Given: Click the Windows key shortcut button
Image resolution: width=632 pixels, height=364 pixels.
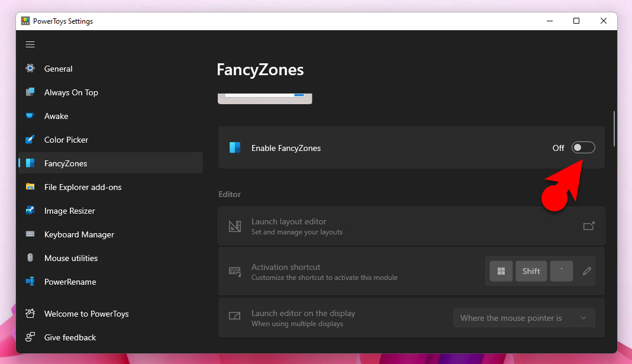Looking at the screenshot, I should point(501,271).
